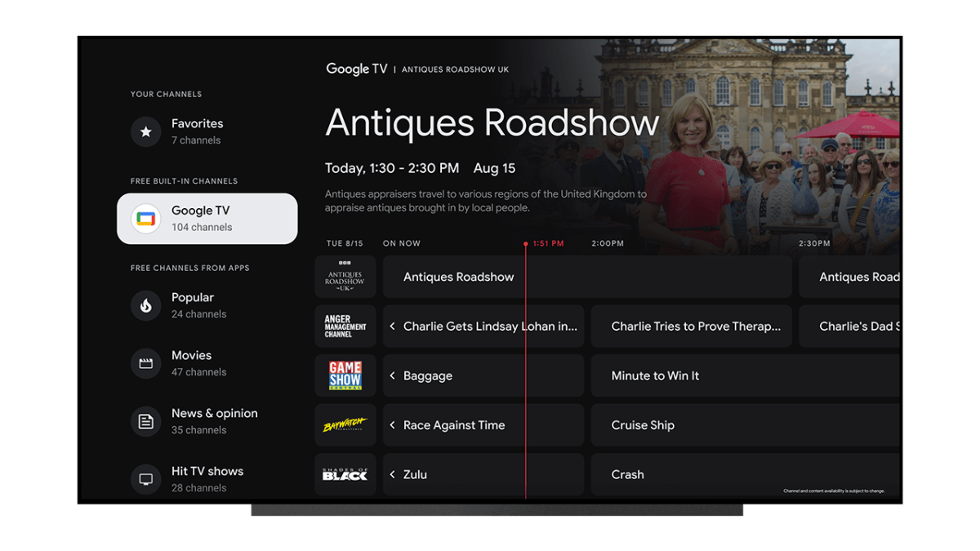Click the Anger Management Channel logo
980x551 pixels.
point(345,326)
